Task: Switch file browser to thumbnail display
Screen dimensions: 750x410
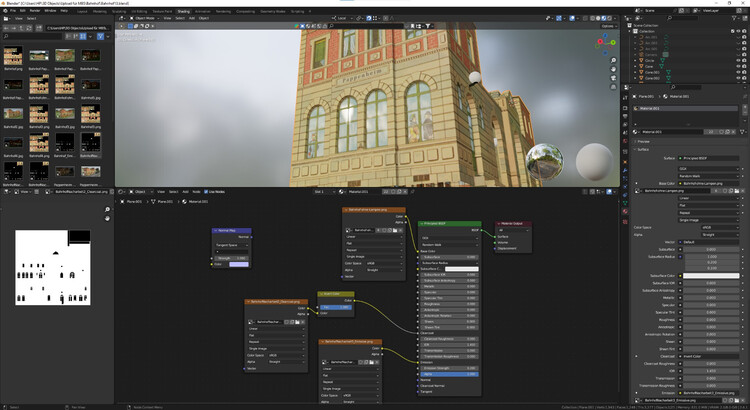Action: point(83,36)
